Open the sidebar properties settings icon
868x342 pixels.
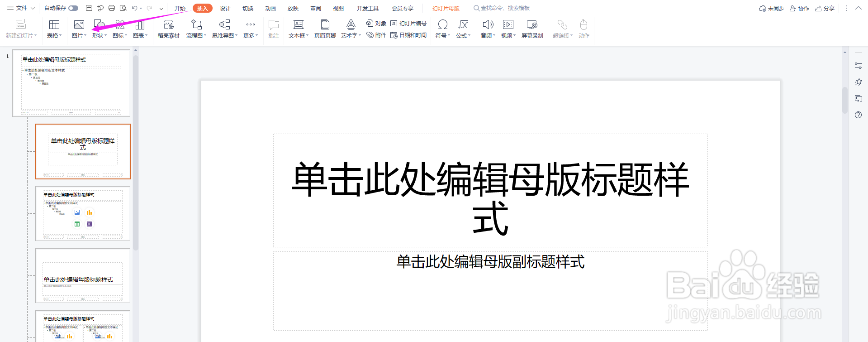click(x=858, y=66)
